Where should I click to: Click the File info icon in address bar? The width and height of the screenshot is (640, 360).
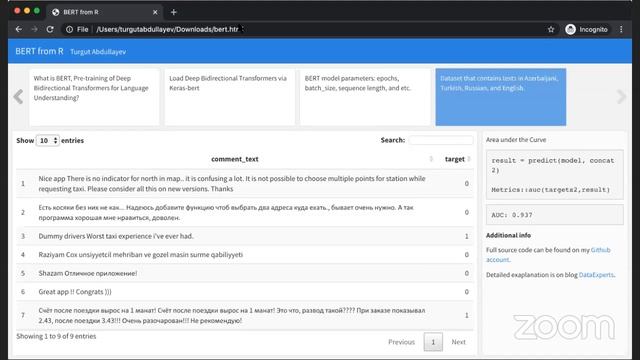(x=69, y=29)
